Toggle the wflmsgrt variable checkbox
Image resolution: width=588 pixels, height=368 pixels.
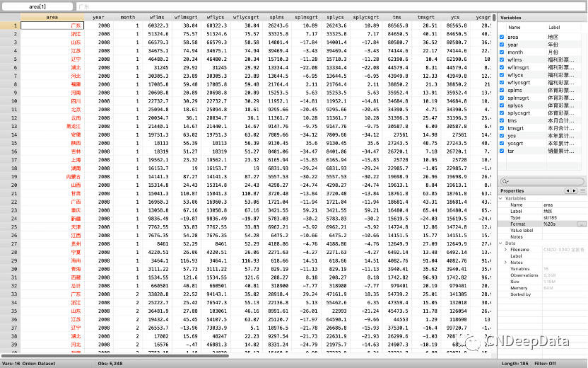coord(502,67)
